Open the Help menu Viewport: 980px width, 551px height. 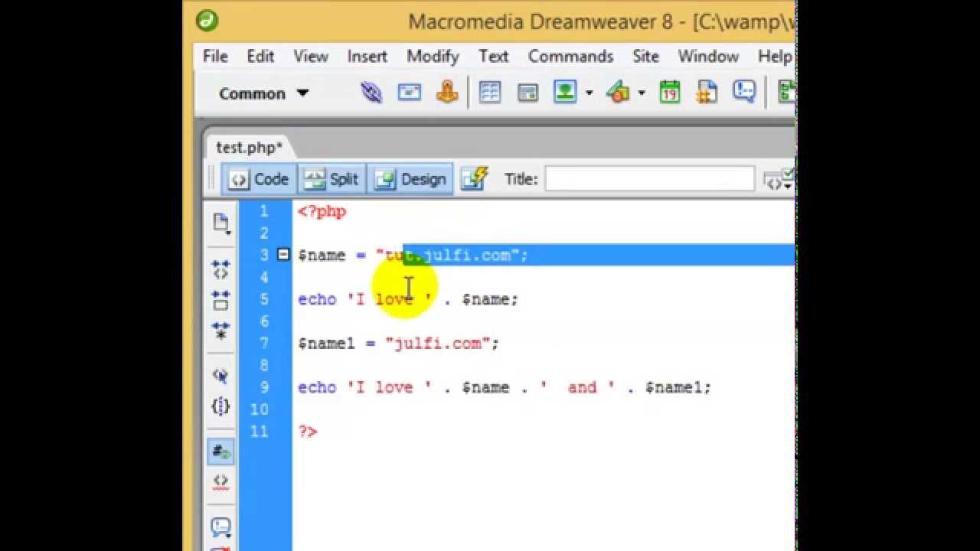click(x=775, y=57)
